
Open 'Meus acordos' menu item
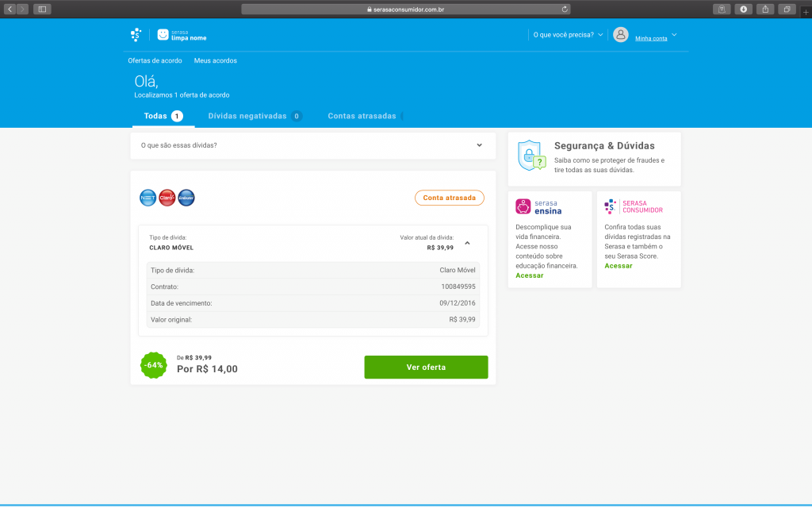[216, 60]
